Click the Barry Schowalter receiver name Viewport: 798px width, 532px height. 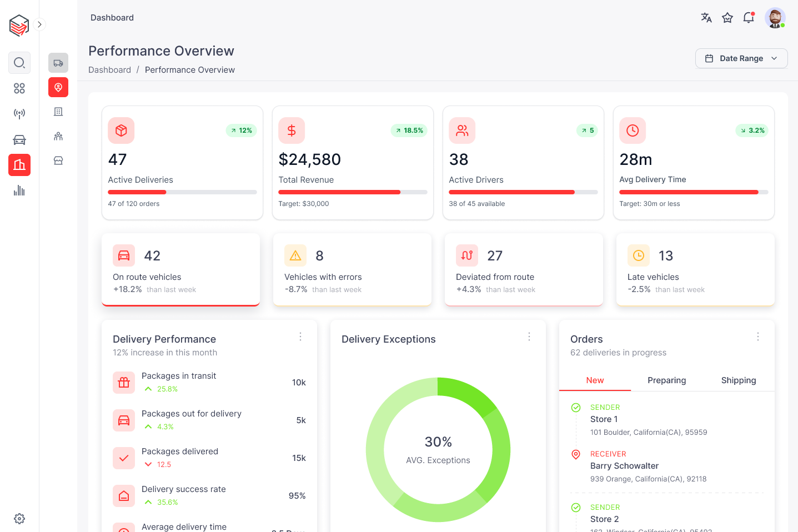point(624,466)
